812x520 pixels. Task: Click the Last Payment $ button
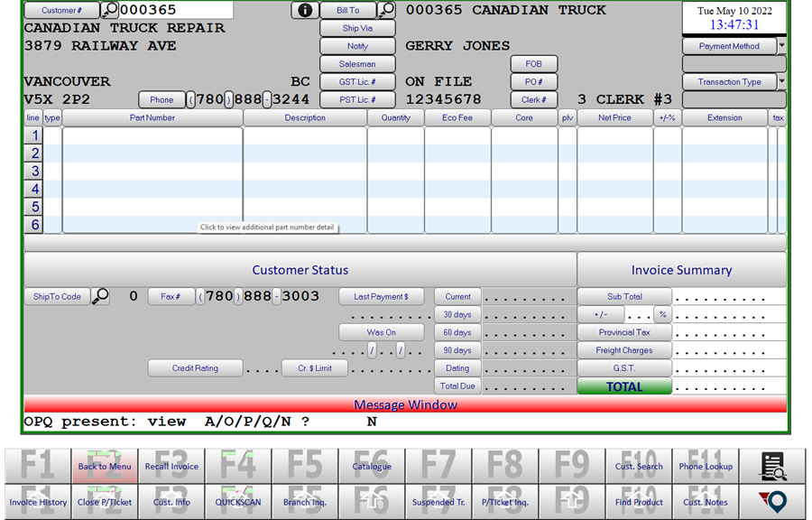pyautogui.click(x=381, y=296)
